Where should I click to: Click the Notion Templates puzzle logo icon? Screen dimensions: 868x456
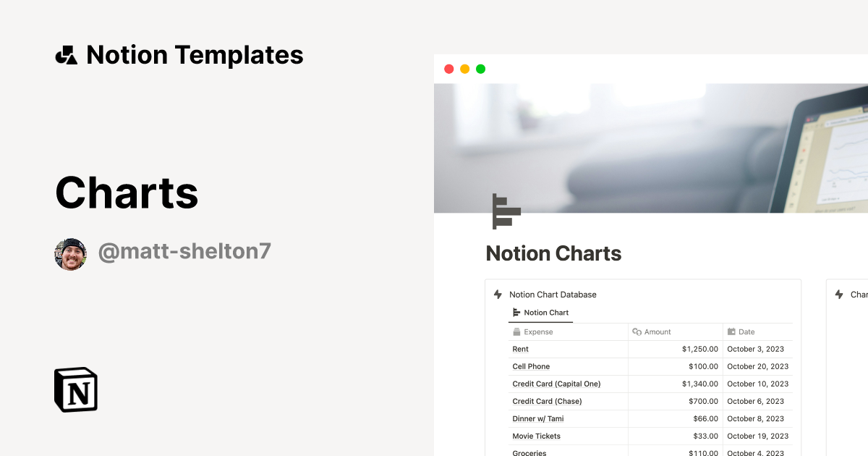[67, 54]
